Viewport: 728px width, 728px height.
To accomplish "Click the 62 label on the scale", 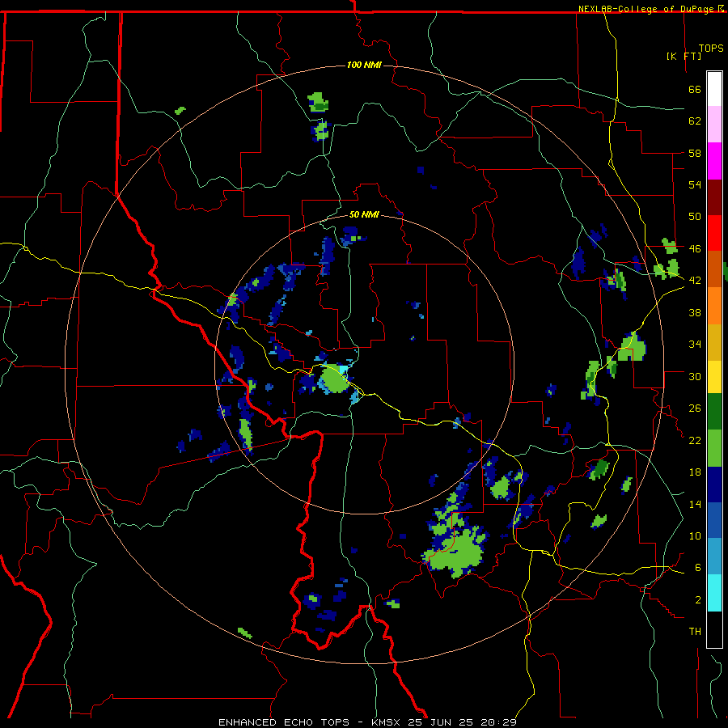I will tap(695, 121).
